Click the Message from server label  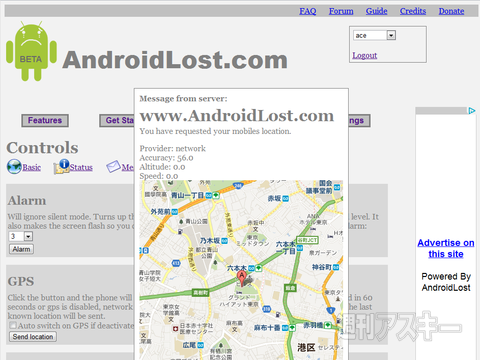point(183,99)
